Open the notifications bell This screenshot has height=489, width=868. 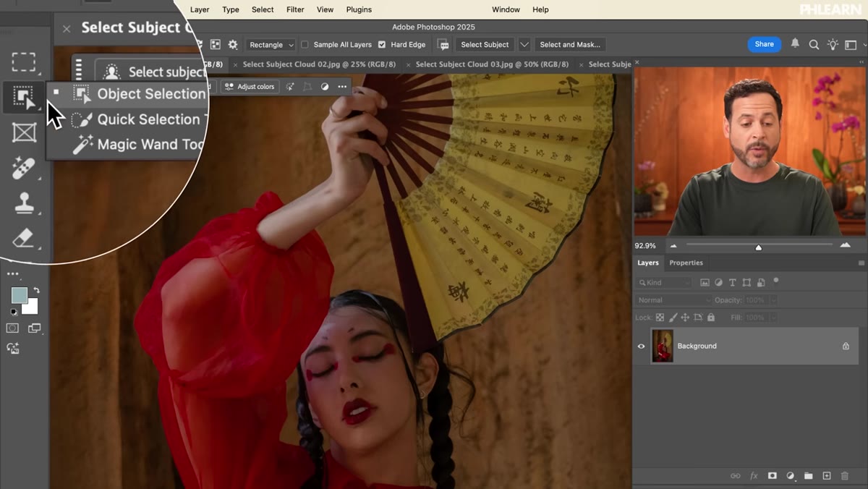[795, 44]
